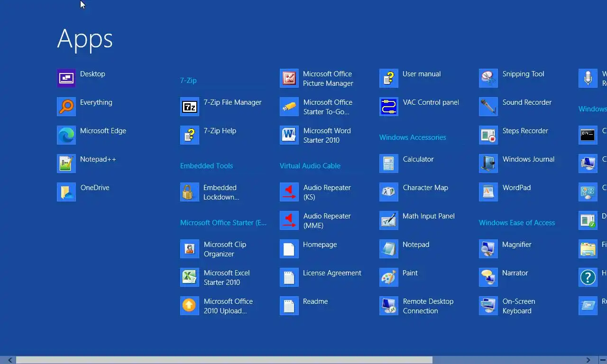Viewport: 607px width, 364px height.
Task: Click the "Microsoft Edge" label
Action: pyautogui.click(x=103, y=131)
